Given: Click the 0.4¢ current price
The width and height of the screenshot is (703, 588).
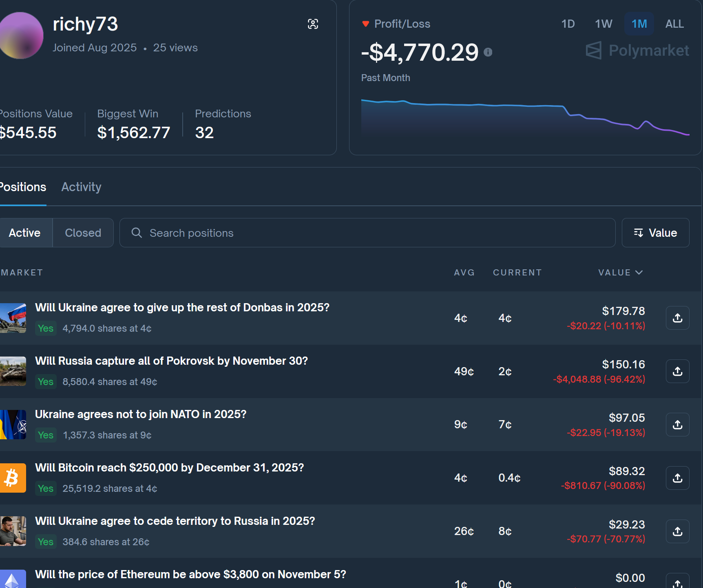Looking at the screenshot, I should coord(509,478).
